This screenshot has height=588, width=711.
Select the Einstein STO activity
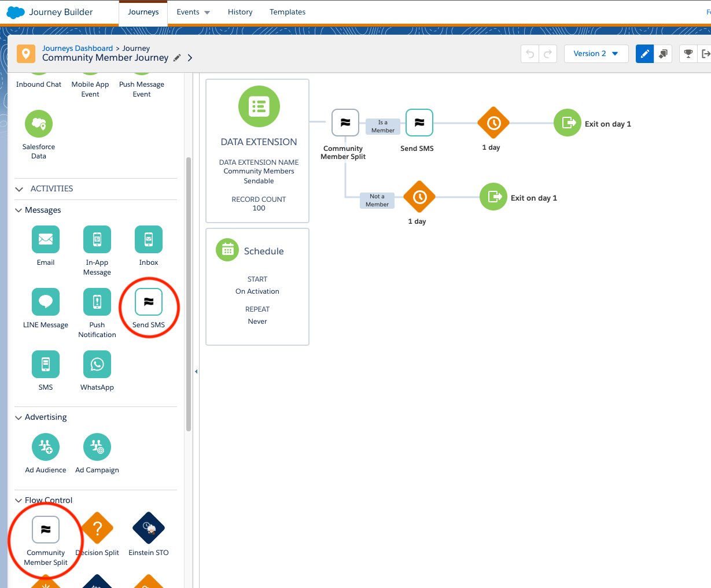(149, 528)
